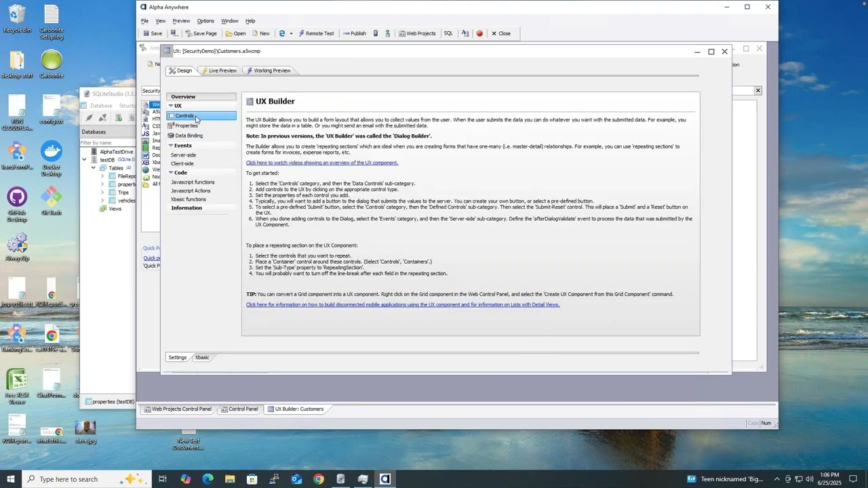Image resolution: width=868 pixels, height=488 pixels.
Task: Click the Task View taskbar icon
Action: (x=163, y=479)
